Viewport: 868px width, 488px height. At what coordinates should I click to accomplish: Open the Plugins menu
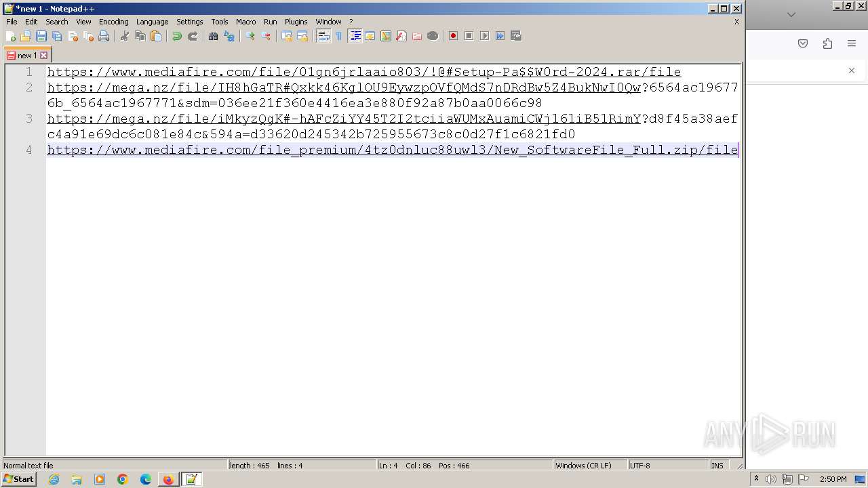click(x=296, y=22)
